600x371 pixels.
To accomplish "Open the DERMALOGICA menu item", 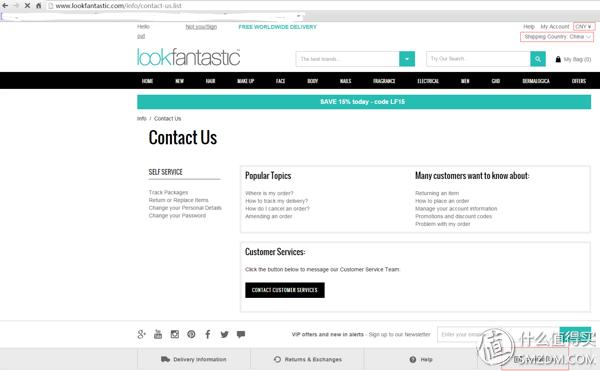I will (x=536, y=81).
